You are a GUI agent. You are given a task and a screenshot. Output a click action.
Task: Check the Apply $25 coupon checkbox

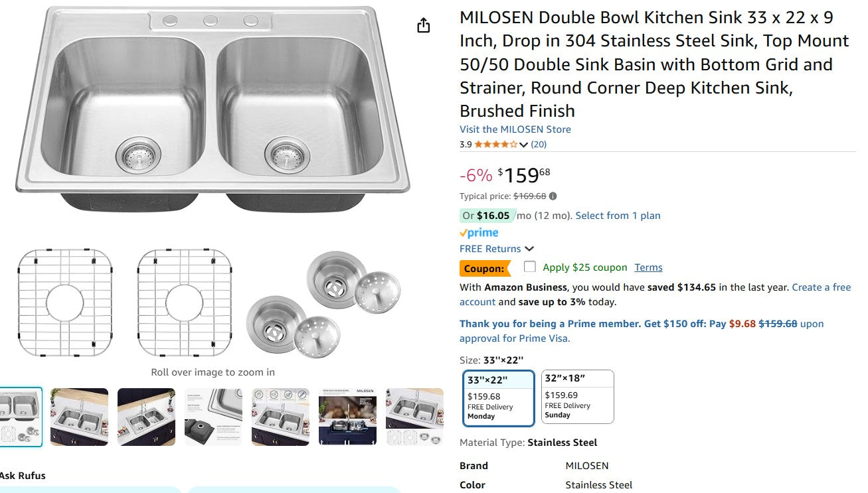529,267
